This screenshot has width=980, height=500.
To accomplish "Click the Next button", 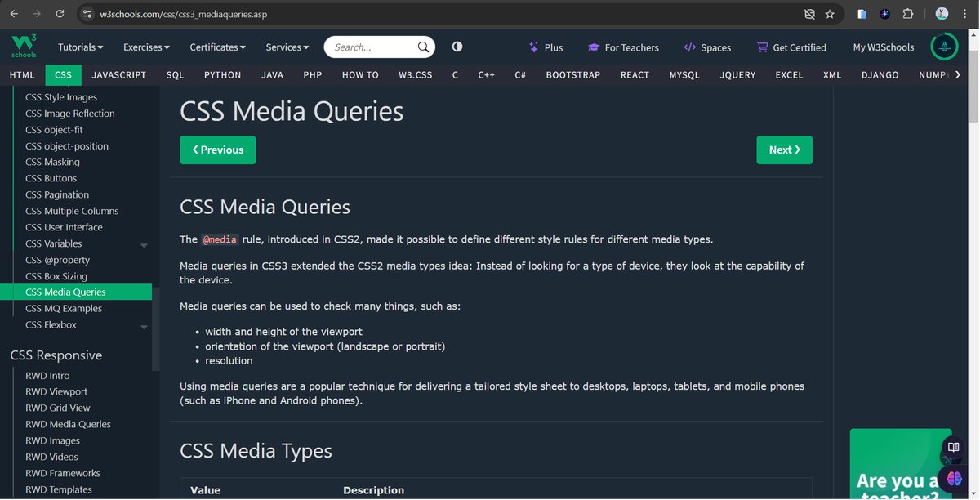I will coord(784,150).
